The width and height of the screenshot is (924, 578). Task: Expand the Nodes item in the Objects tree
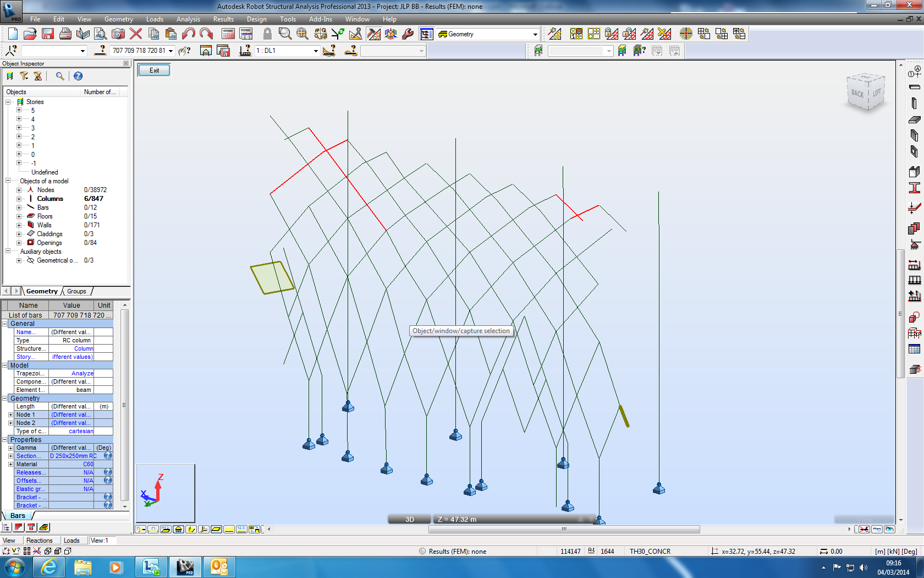point(19,189)
